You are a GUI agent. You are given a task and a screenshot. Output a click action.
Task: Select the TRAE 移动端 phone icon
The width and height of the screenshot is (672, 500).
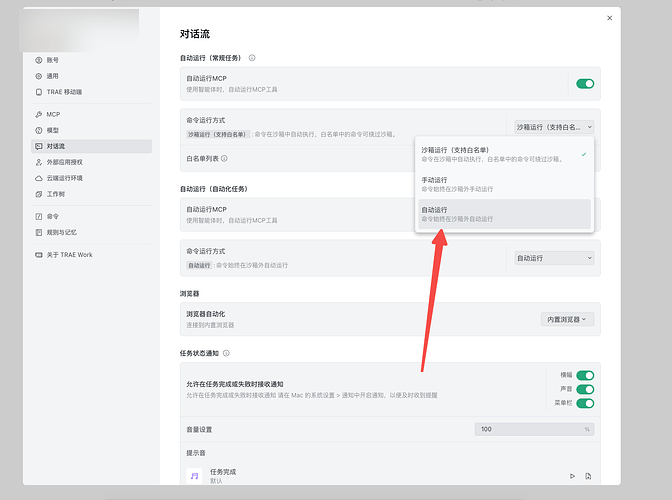tap(39, 92)
